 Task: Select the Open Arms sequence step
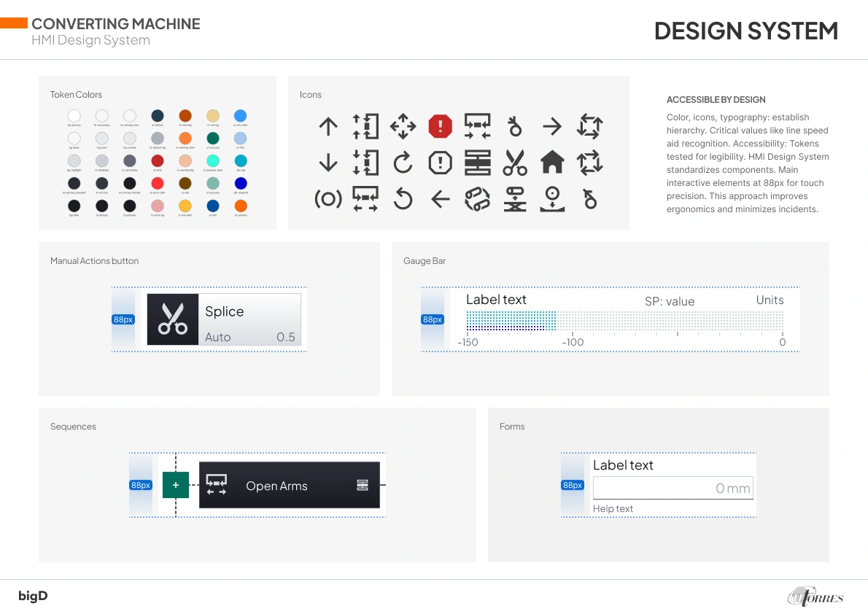click(277, 486)
